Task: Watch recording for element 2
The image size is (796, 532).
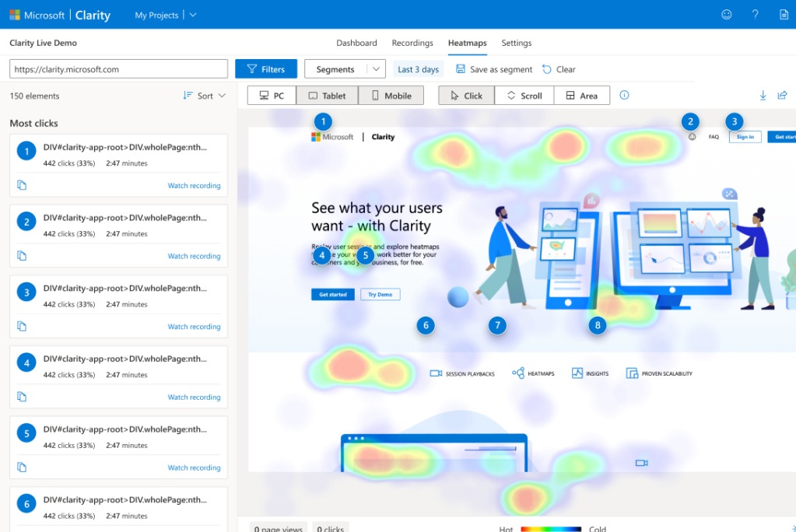Action: (194, 257)
